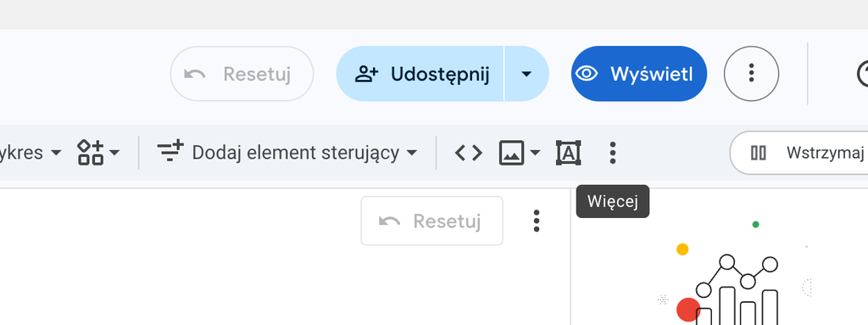Expand the Udostępnij dropdown arrow

[527, 73]
